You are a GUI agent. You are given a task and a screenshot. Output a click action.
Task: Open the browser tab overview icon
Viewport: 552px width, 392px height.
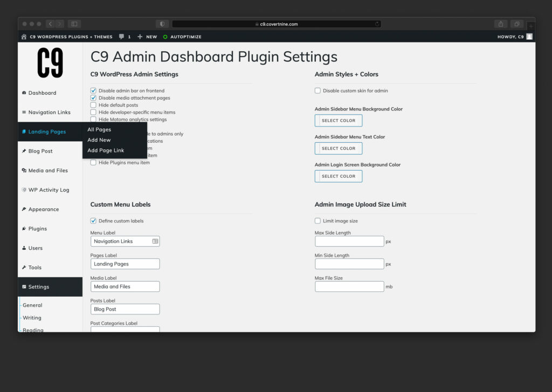click(x=517, y=24)
